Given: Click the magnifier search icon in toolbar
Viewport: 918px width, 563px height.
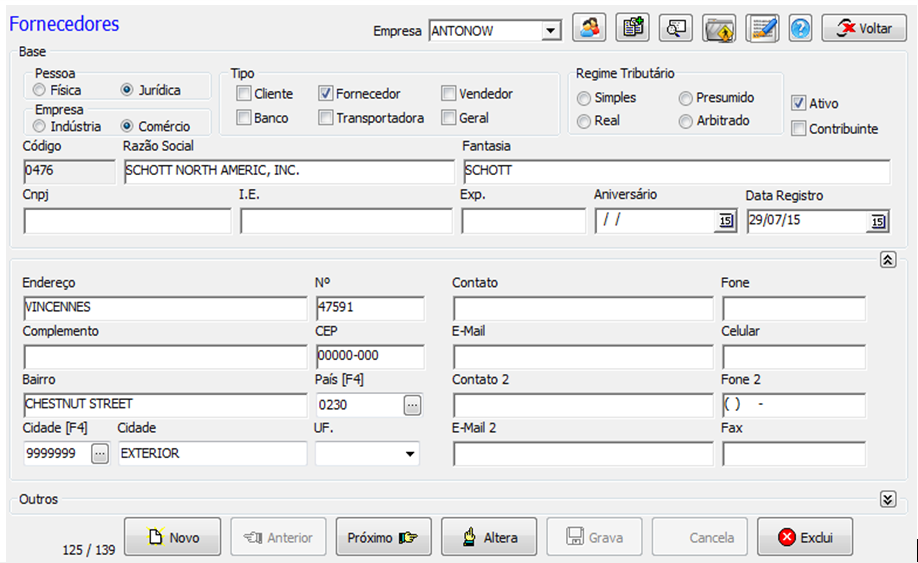Looking at the screenshot, I should 677,28.
